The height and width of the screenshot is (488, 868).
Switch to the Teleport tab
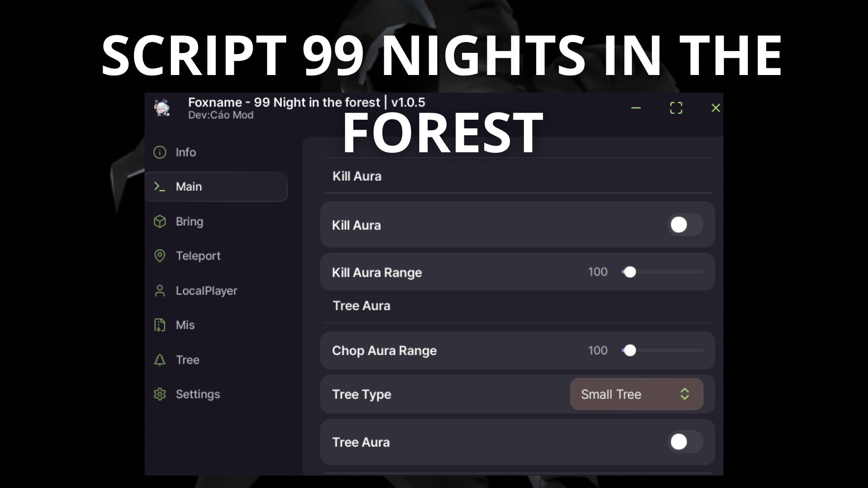coord(198,256)
